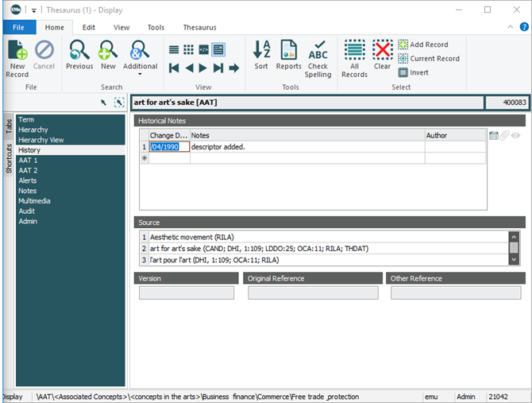
Task: Click the Version input field
Action: pos(187,293)
